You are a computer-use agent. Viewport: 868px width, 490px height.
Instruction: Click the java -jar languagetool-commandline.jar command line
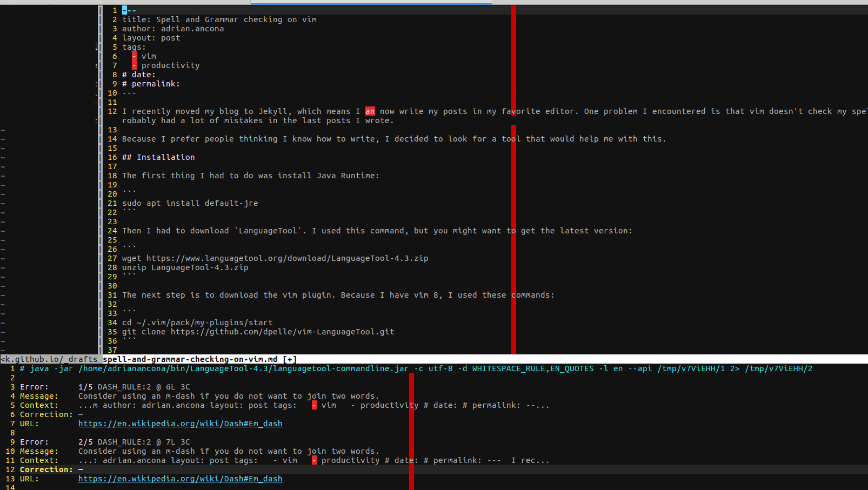(416, 368)
